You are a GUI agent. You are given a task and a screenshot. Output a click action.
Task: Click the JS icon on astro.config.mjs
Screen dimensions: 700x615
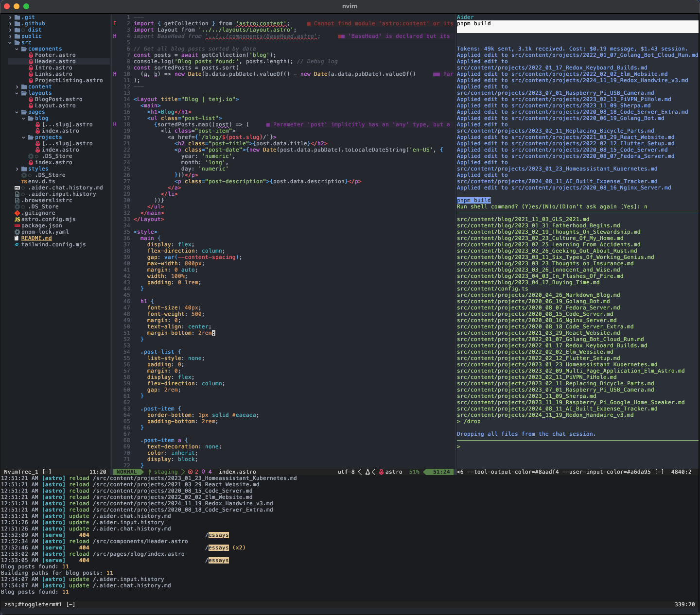(x=17, y=220)
